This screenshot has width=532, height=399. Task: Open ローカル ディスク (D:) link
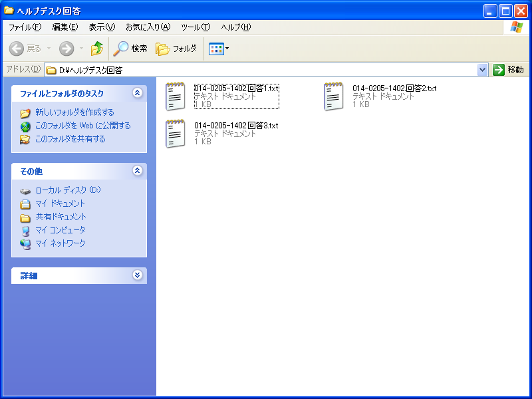click(x=68, y=190)
